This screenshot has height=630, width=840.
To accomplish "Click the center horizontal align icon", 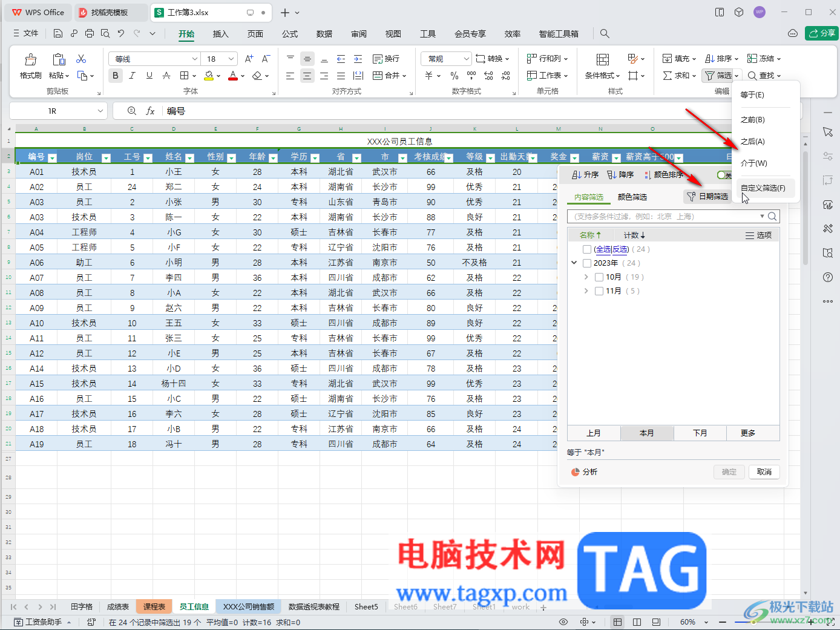I will pos(307,76).
